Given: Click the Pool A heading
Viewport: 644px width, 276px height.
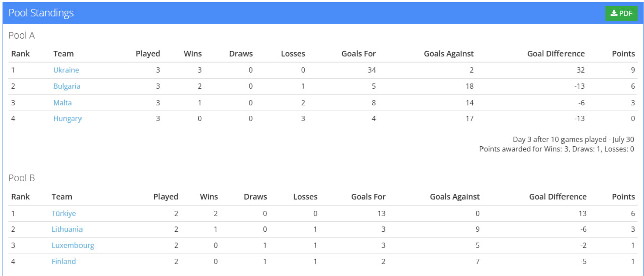Looking at the screenshot, I should [22, 36].
